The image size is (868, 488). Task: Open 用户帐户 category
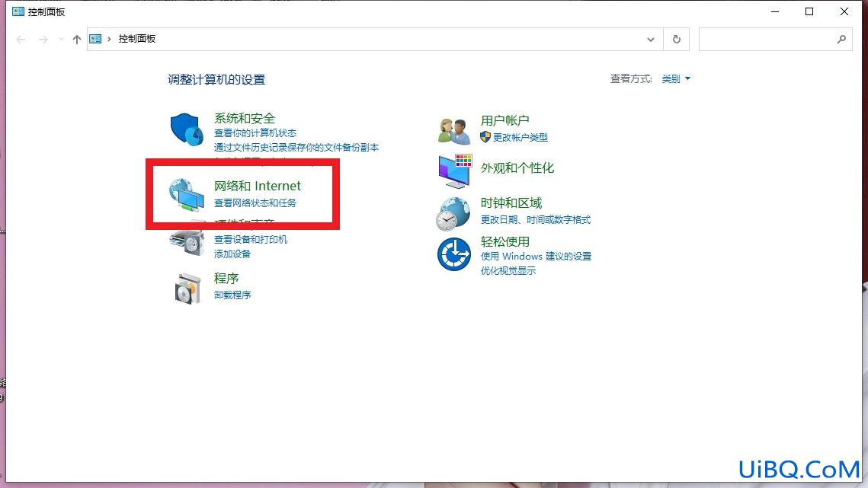504,120
